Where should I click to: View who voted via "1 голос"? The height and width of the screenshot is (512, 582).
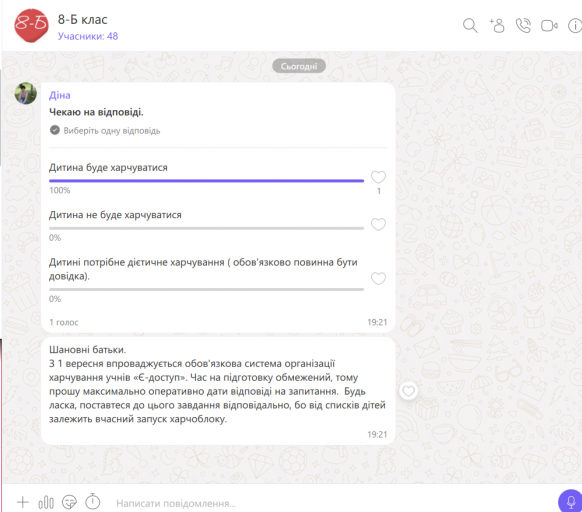coord(64,322)
